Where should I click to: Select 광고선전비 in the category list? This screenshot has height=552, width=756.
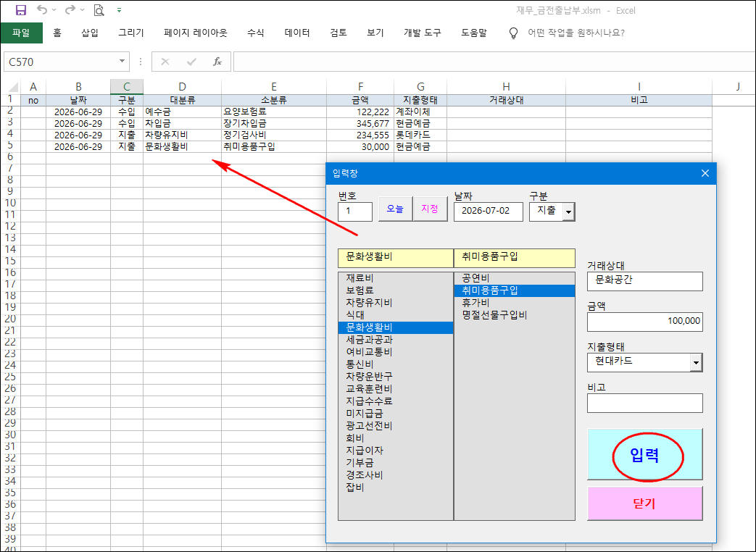click(396, 426)
